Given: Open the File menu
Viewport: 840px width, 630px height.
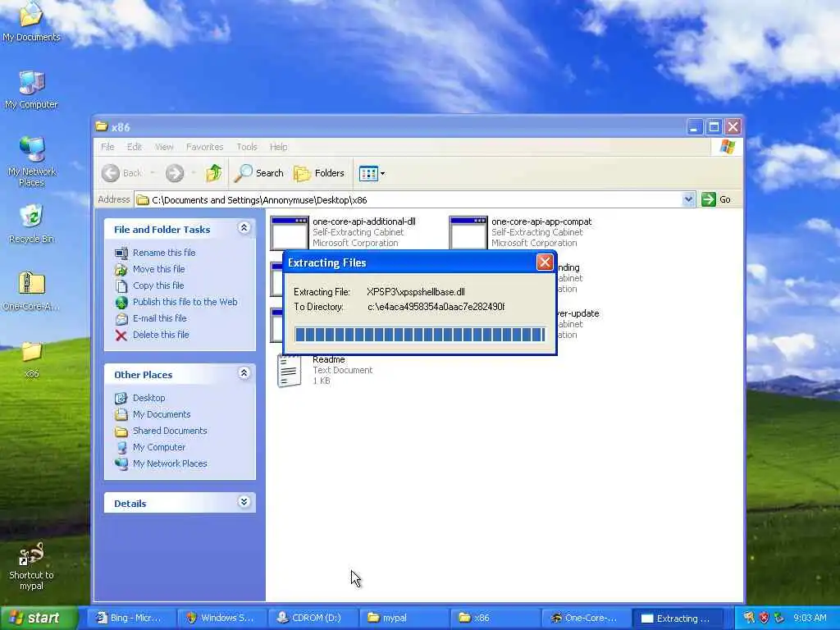Looking at the screenshot, I should (x=107, y=147).
